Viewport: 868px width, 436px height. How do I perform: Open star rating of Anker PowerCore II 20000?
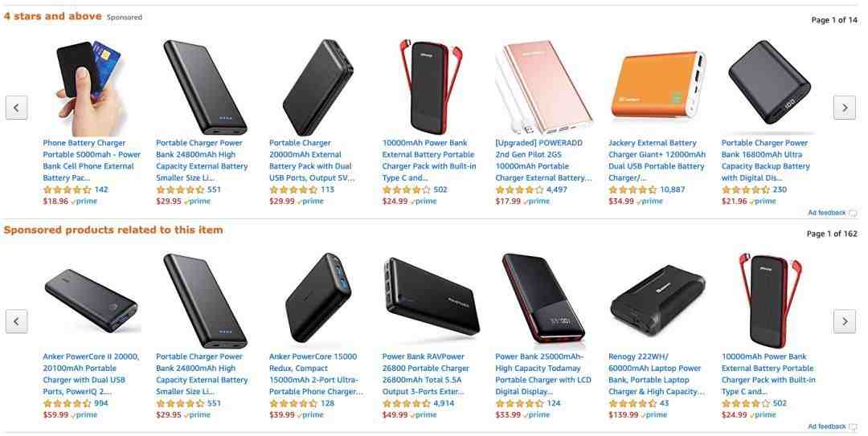pyautogui.click(x=67, y=403)
